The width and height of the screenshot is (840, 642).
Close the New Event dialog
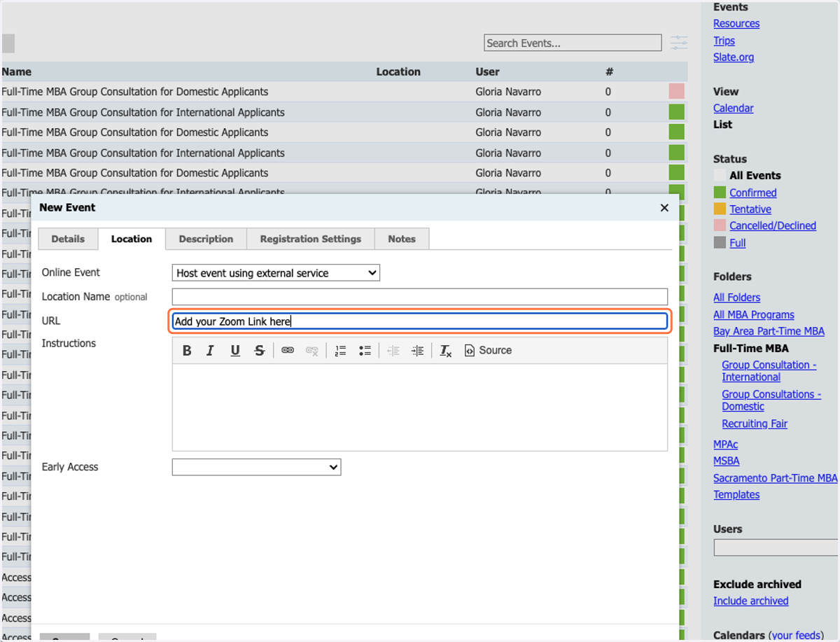point(664,208)
